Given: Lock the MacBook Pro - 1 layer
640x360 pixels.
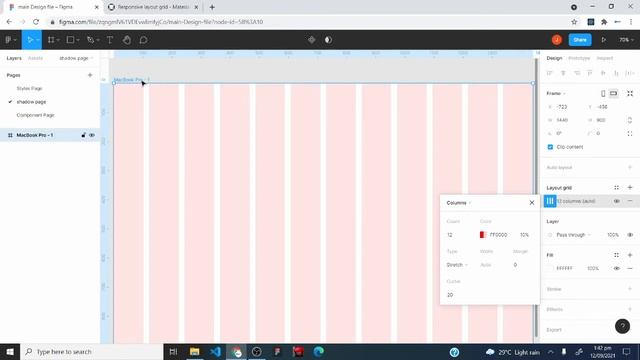Looking at the screenshot, I should [x=83, y=135].
